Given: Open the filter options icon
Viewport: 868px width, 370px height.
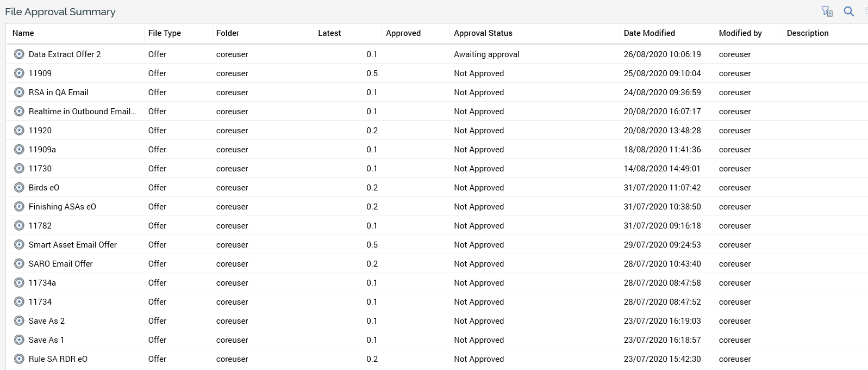Looking at the screenshot, I should tap(827, 11).
